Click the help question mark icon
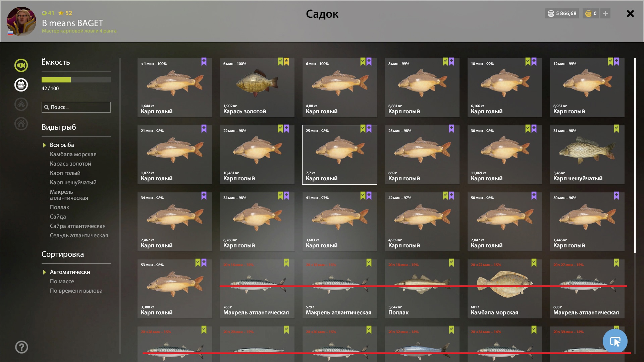 click(21, 347)
